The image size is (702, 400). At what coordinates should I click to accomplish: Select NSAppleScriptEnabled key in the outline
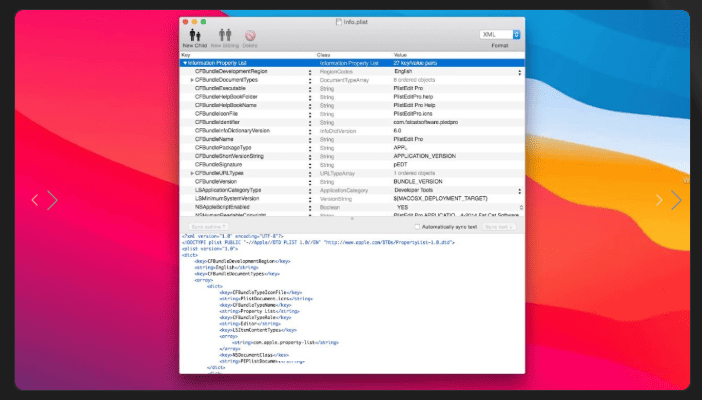pos(222,207)
